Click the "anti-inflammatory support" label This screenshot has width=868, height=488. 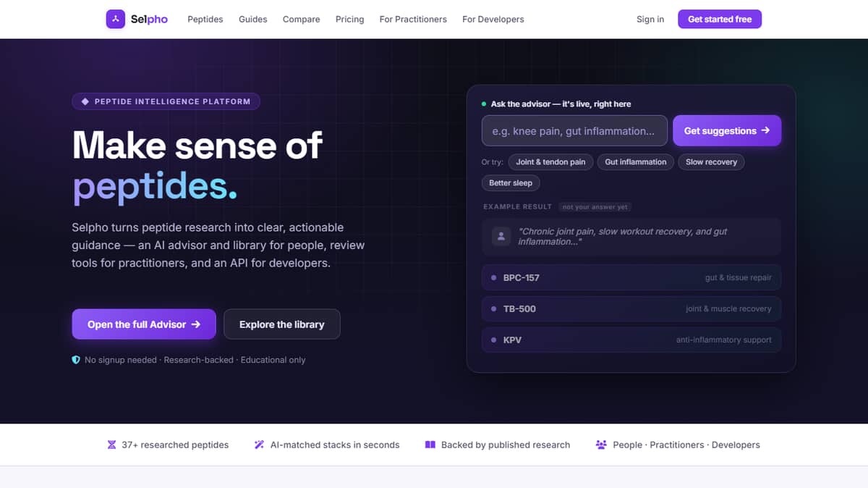tap(724, 340)
